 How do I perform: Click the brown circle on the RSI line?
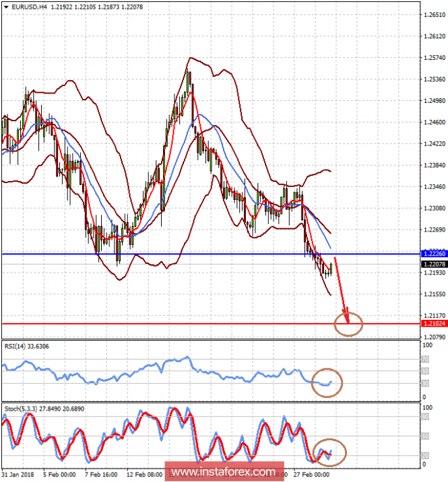coord(327,383)
